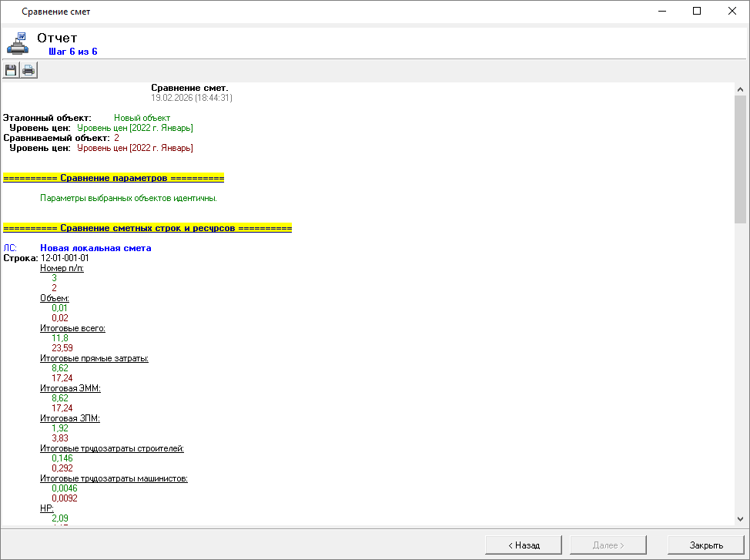The image size is (750, 560).
Task: Click the Итоговые прямые затраты label
Action: (94, 358)
